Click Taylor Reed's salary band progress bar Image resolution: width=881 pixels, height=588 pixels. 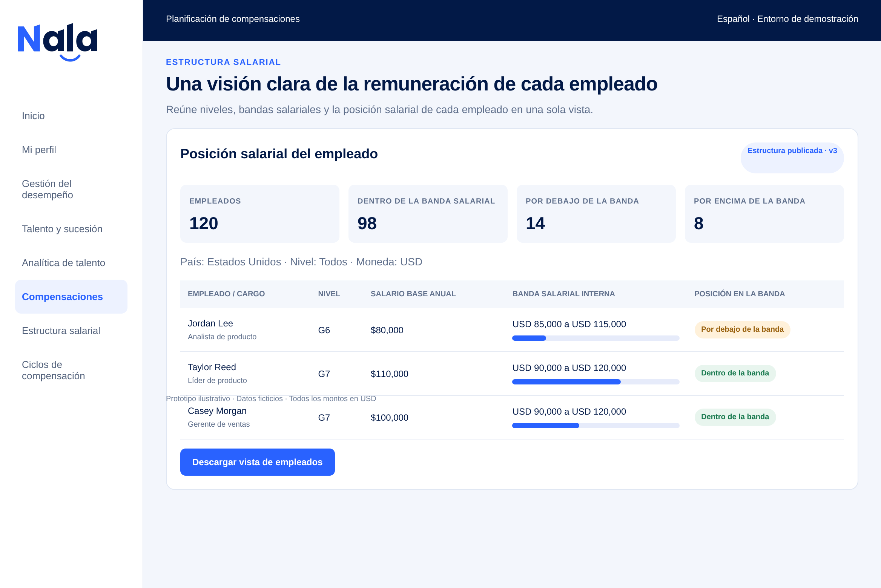tap(596, 382)
